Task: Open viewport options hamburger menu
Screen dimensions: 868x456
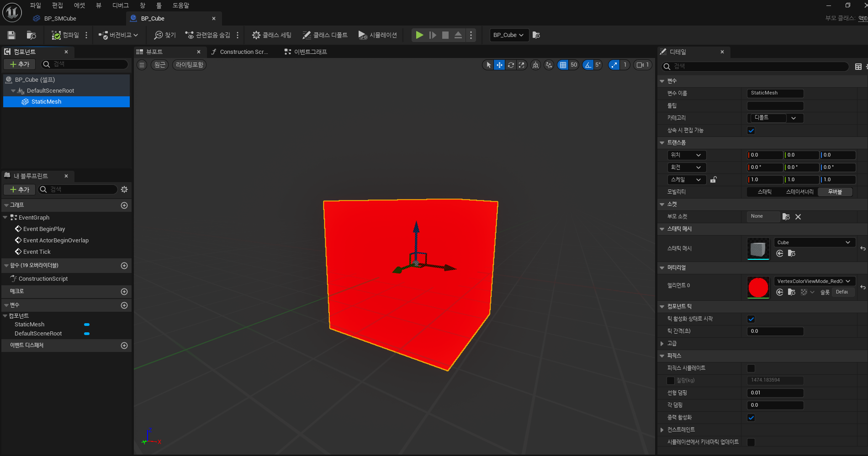Action: point(142,65)
